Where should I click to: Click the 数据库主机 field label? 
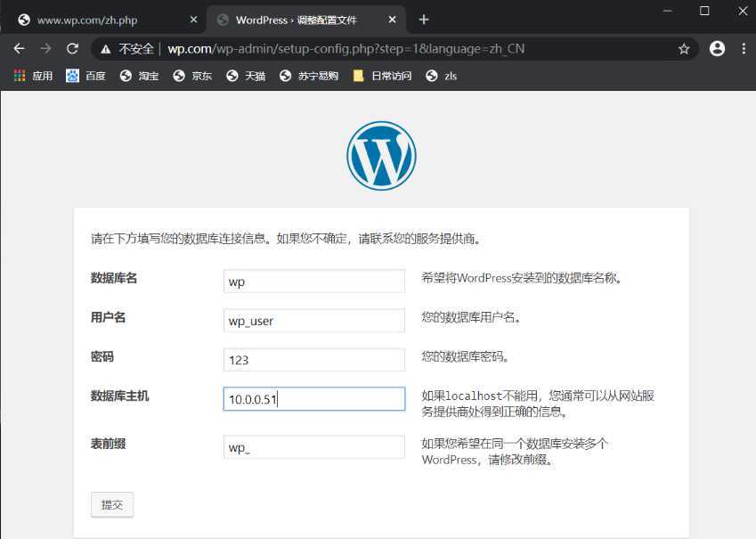point(119,396)
